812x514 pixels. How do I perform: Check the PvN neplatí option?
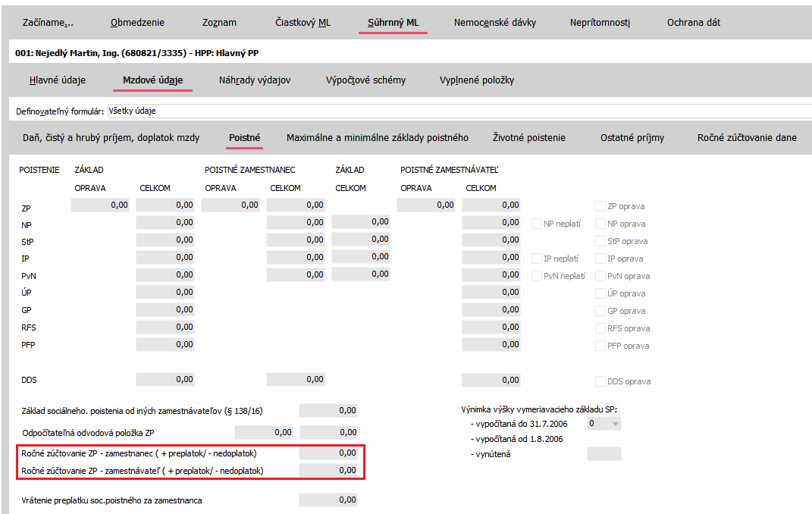pyautogui.click(x=537, y=276)
